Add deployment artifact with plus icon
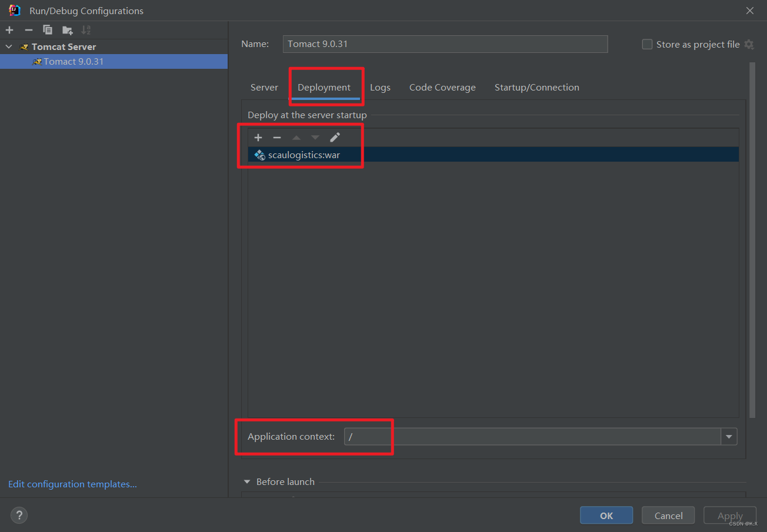 pyautogui.click(x=258, y=137)
